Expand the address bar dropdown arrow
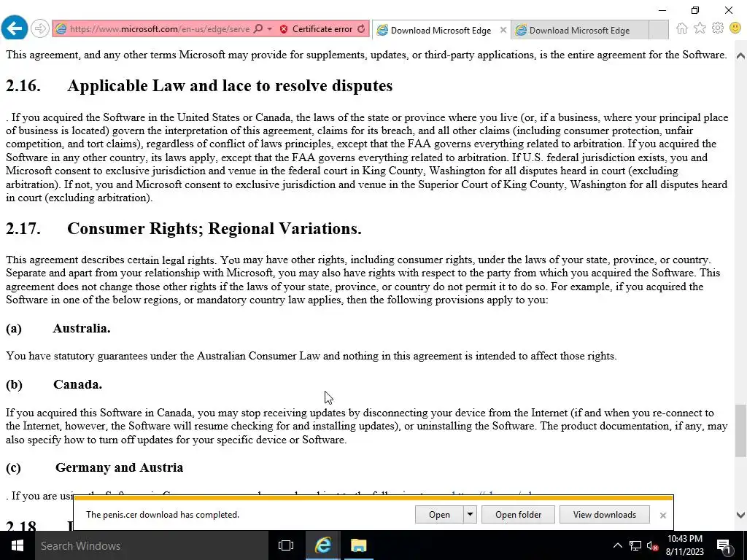The image size is (747, 560). pyautogui.click(x=270, y=29)
